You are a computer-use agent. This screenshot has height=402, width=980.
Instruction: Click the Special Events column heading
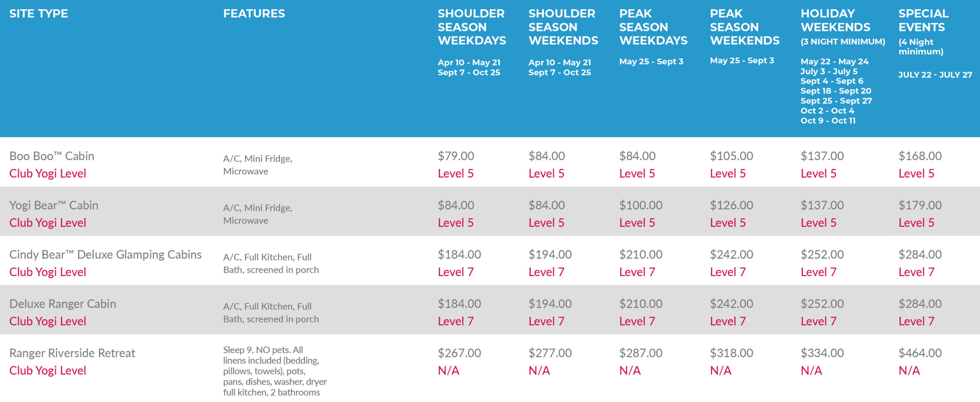pyautogui.click(x=923, y=20)
